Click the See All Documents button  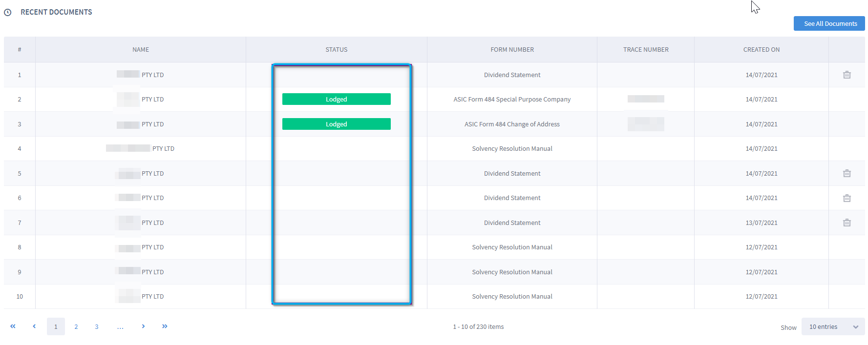click(829, 23)
